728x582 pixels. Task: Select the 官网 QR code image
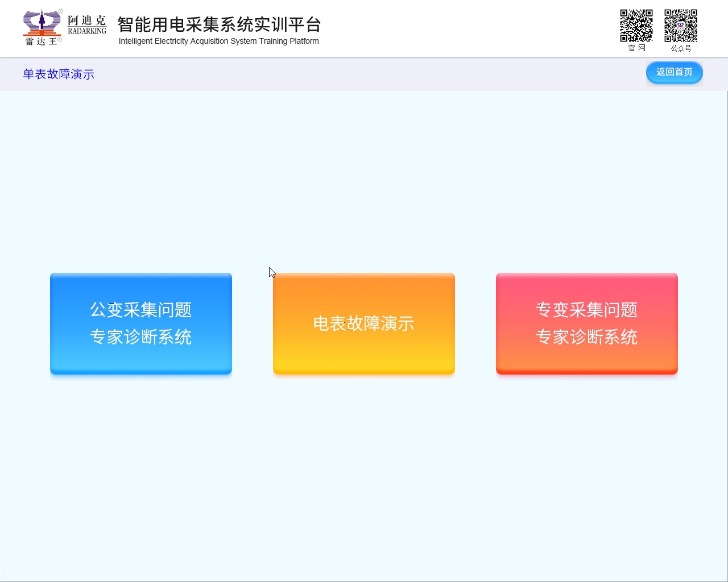coord(636,26)
